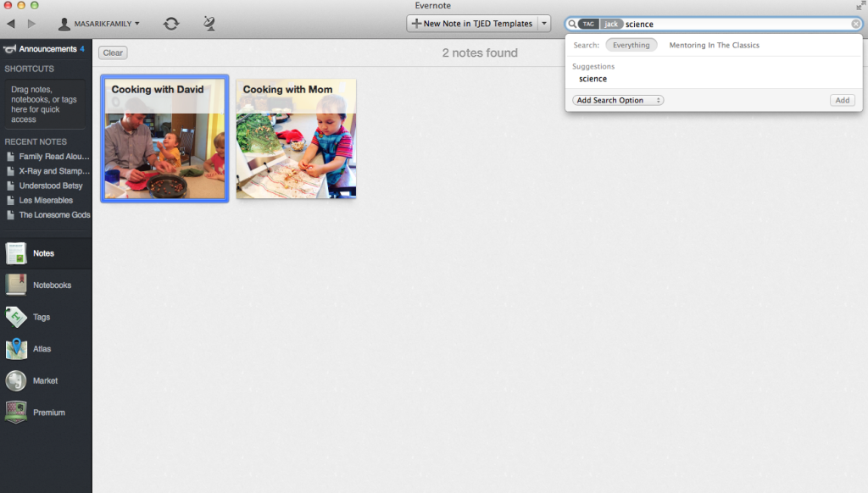Click the Announcements count badge 4
Screen dimensions: 868x493
82,48
